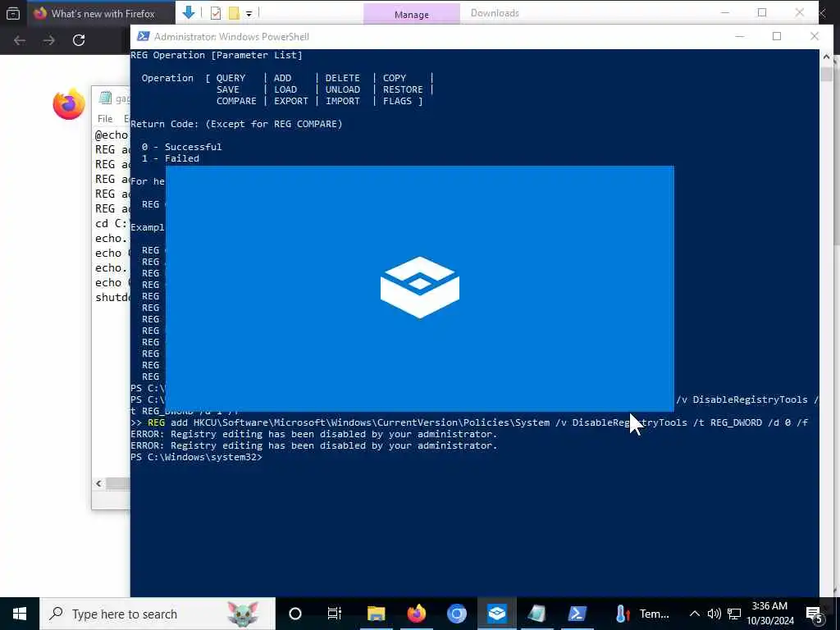Click the first Registry editing disabled error line

[314, 434]
